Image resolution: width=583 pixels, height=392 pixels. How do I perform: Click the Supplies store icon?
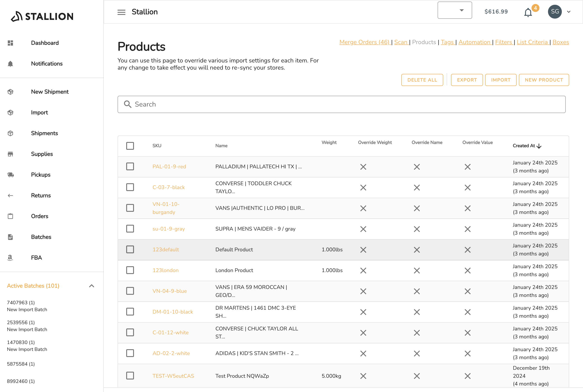point(10,154)
